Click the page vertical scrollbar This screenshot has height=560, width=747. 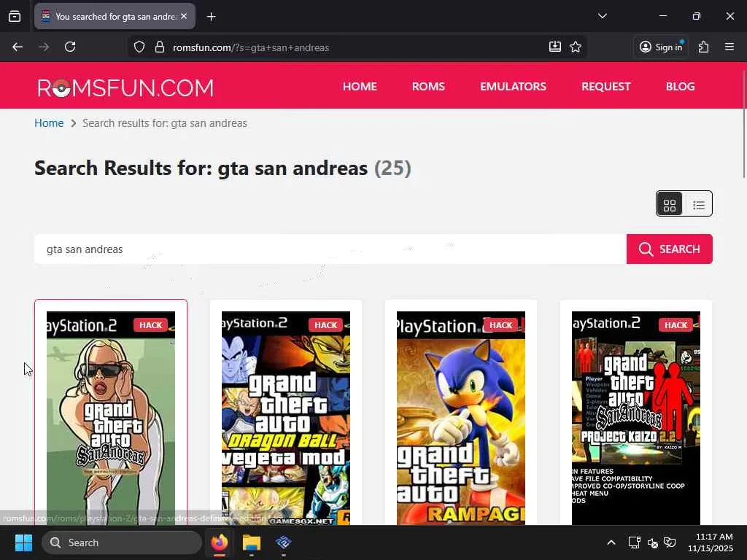pos(743,124)
